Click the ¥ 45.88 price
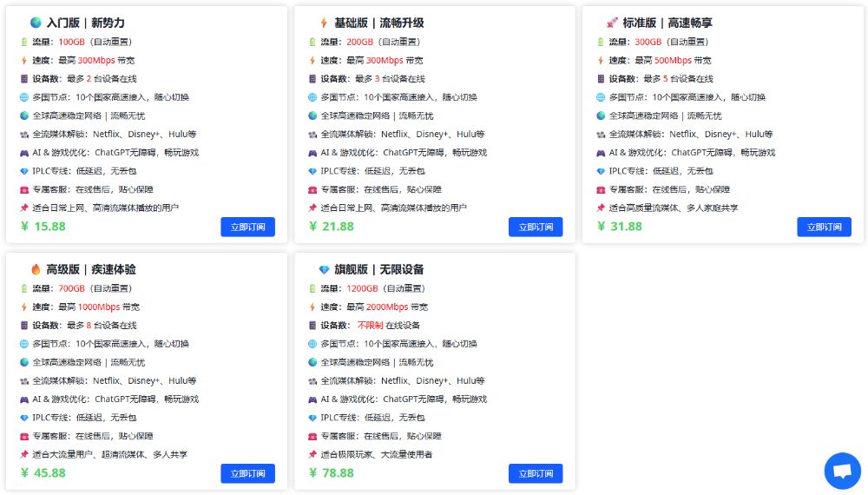The width and height of the screenshot is (868, 495). 43,472
